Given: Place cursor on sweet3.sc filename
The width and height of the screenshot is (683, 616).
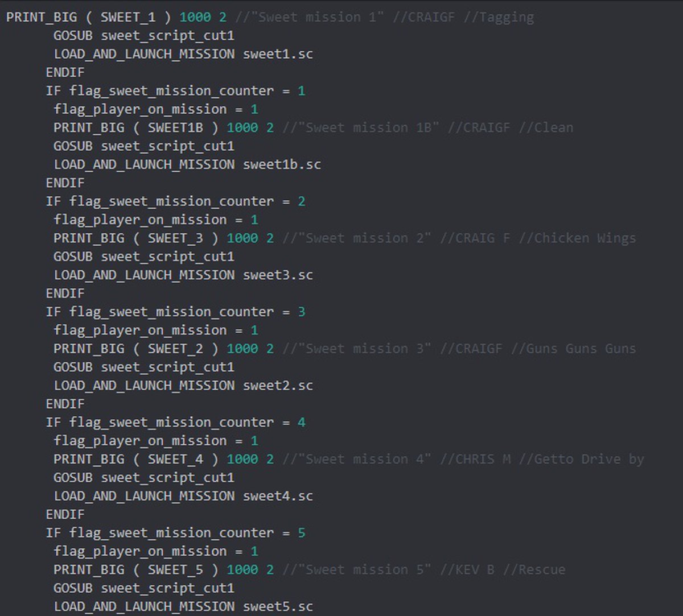Looking at the screenshot, I should point(278,275).
